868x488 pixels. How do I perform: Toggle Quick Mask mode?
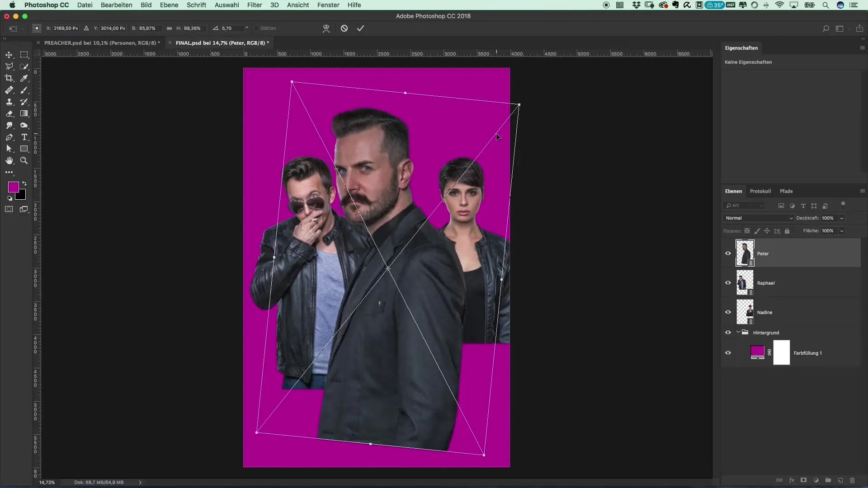(x=9, y=209)
